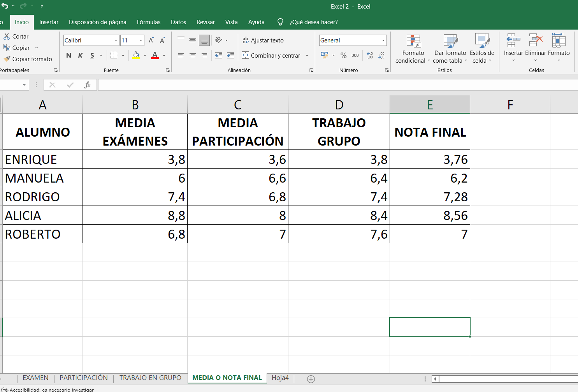Image resolution: width=578 pixels, height=392 pixels.
Task: Open the Combinar y centrar dropdown arrow
Action: click(x=307, y=56)
